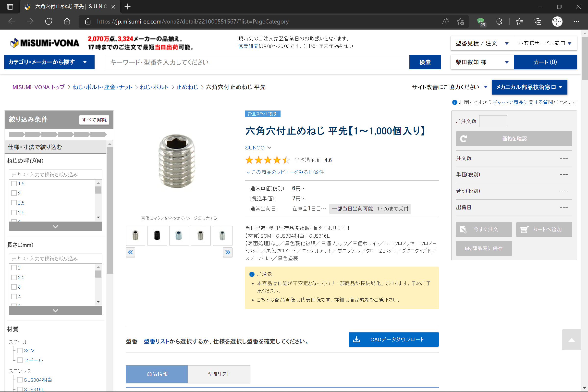Screen dimensions: 588x392
Task: Check the 2.6 thread size checkbox
Action: pos(14,212)
